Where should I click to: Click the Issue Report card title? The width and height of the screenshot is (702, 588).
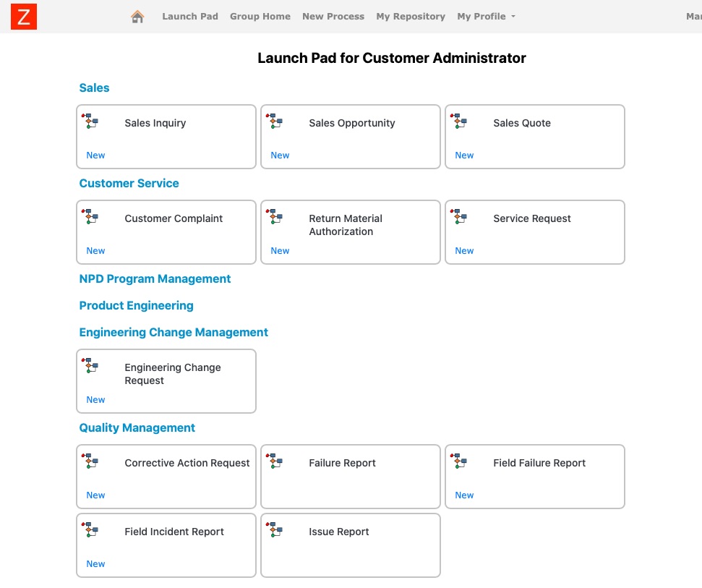click(x=338, y=532)
